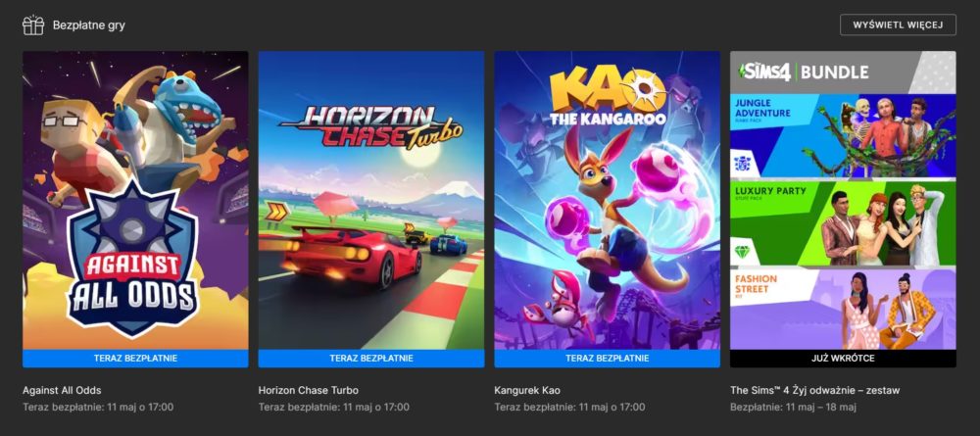Image resolution: width=980 pixels, height=436 pixels.
Task: Open the Horizon Chase Turbo cover art
Action: (x=371, y=200)
